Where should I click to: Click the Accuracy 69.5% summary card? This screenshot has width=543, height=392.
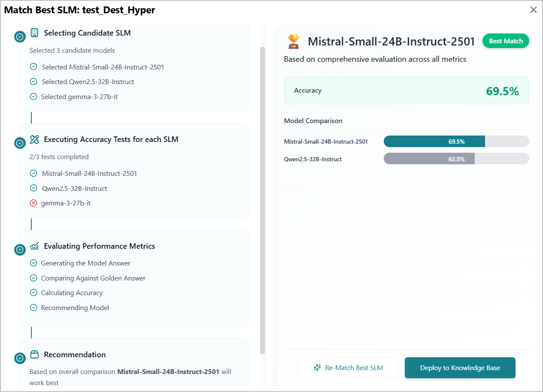(406, 90)
